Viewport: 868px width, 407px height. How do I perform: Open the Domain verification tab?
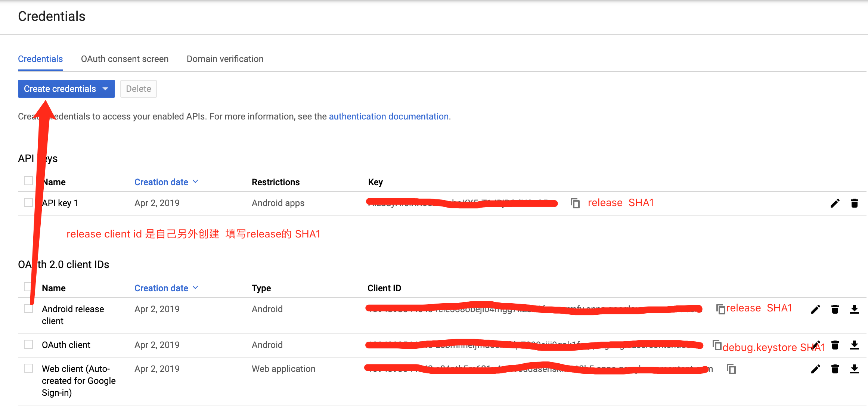225,59
